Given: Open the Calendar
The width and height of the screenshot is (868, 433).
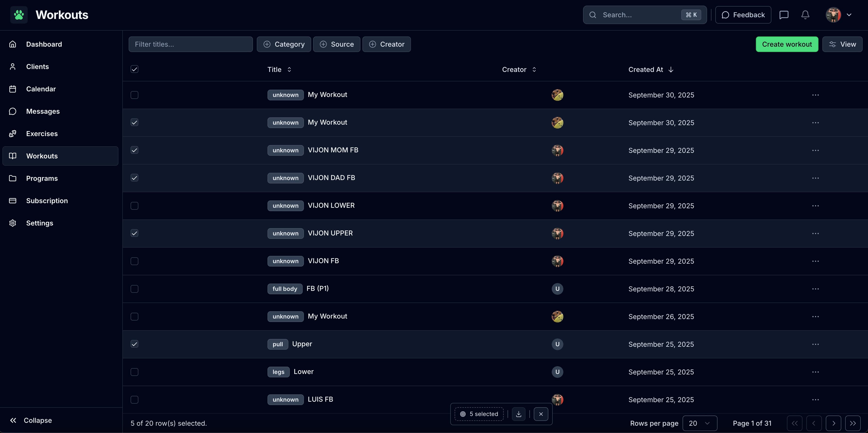Looking at the screenshot, I should point(41,89).
